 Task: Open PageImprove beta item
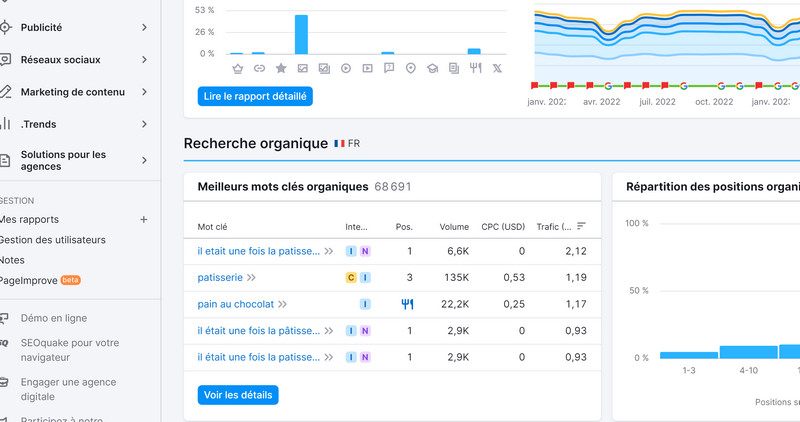(x=40, y=280)
